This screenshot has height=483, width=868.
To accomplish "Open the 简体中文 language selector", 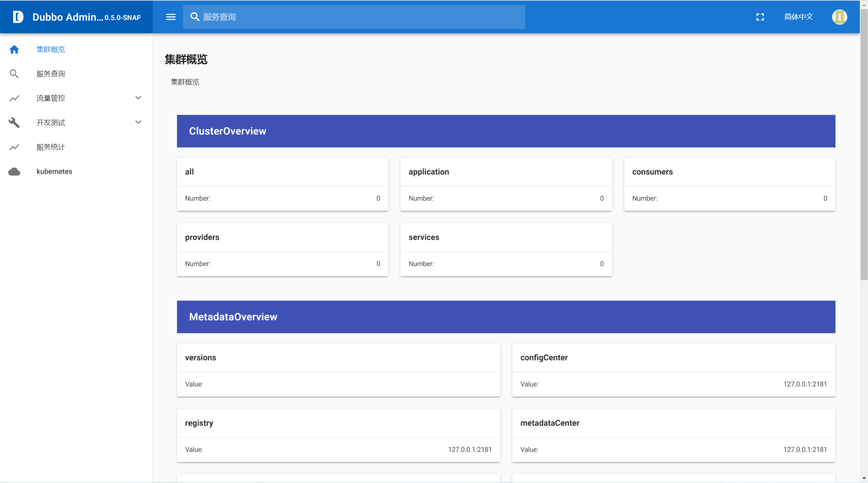I will tap(798, 17).
